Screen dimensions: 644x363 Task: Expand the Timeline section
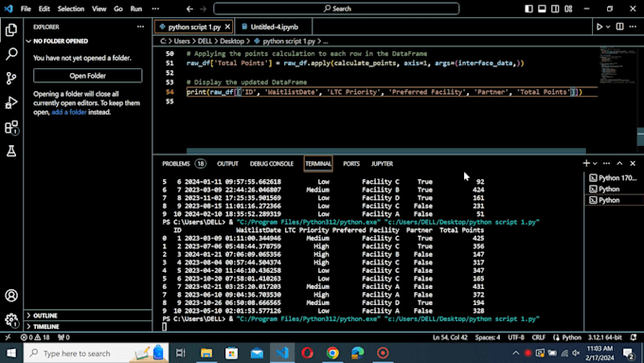tap(88, 326)
